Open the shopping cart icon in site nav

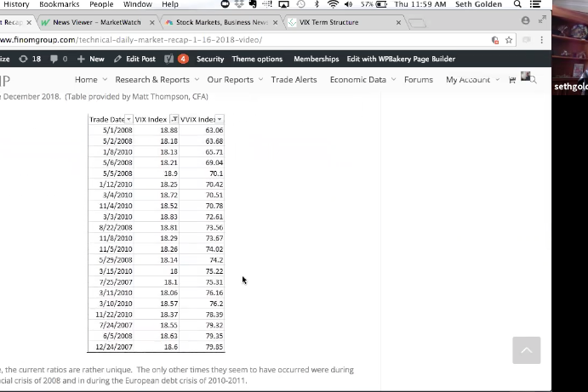512,80
